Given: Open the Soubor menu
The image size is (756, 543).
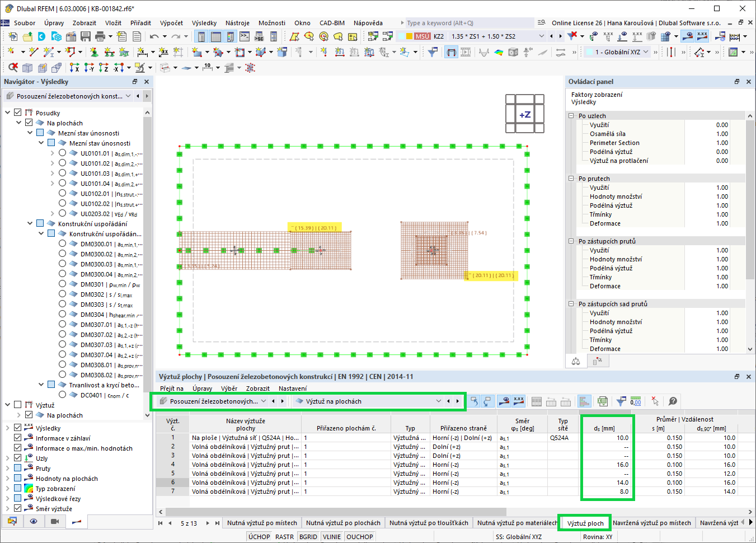Looking at the screenshot, I should coord(25,23).
